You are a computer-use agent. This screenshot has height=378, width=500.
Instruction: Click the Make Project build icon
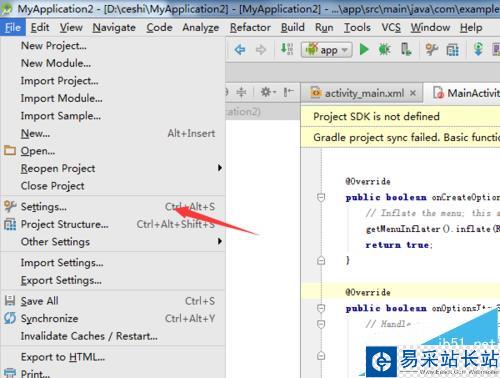click(287, 49)
